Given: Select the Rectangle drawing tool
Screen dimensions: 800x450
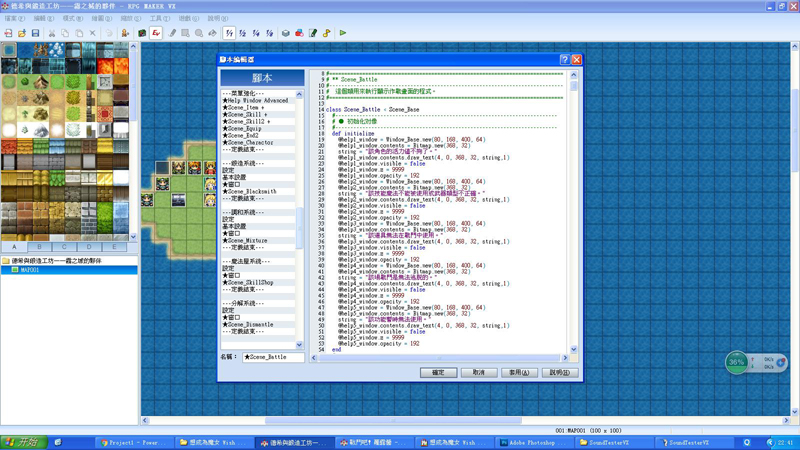Looking at the screenshot, I should coord(185,33).
